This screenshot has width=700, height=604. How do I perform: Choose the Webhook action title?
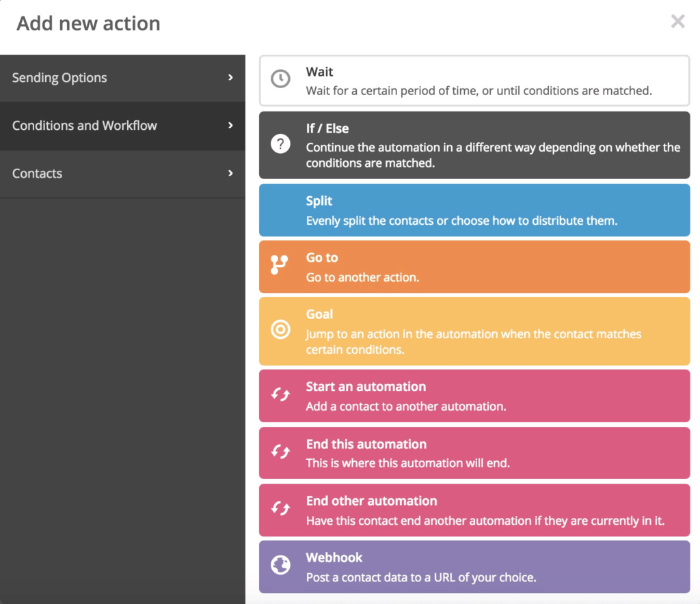(334, 558)
